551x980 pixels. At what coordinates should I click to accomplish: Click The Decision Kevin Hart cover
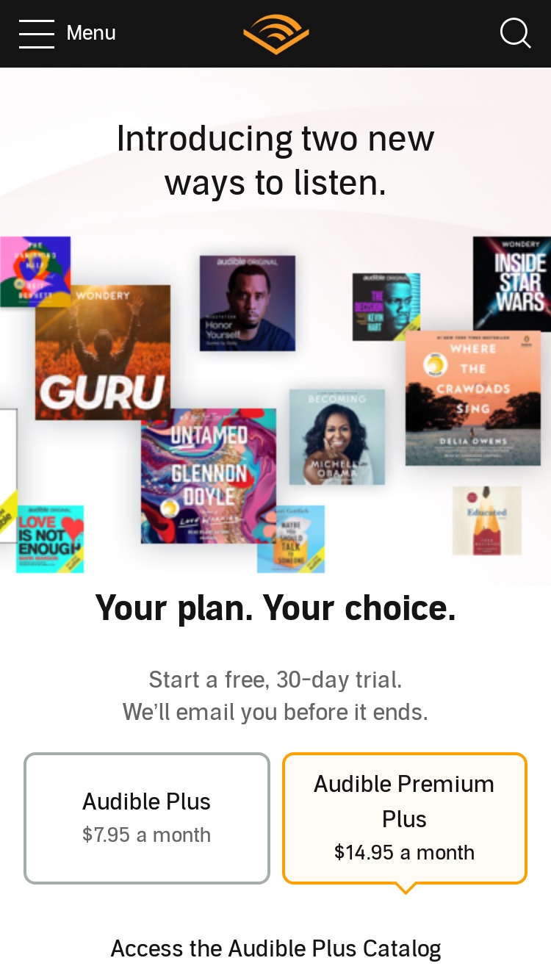(386, 306)
